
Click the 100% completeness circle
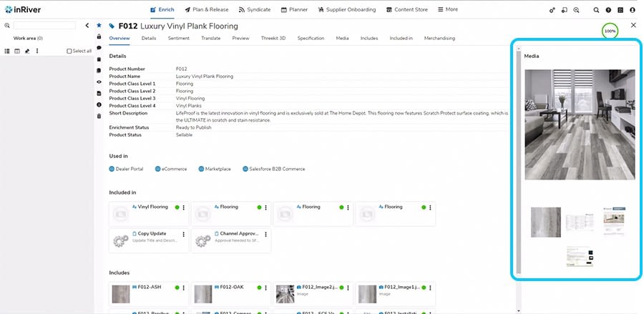[x=610, y=31]
